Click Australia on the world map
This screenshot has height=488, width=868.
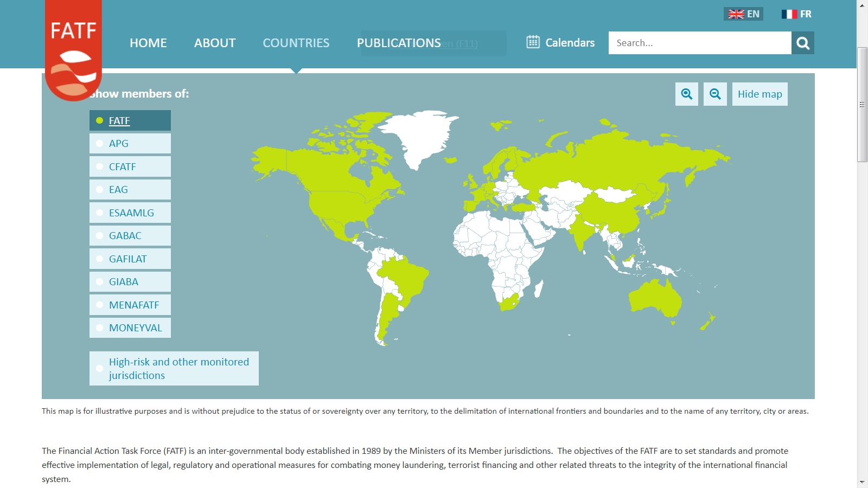click(x=654, y=298)
